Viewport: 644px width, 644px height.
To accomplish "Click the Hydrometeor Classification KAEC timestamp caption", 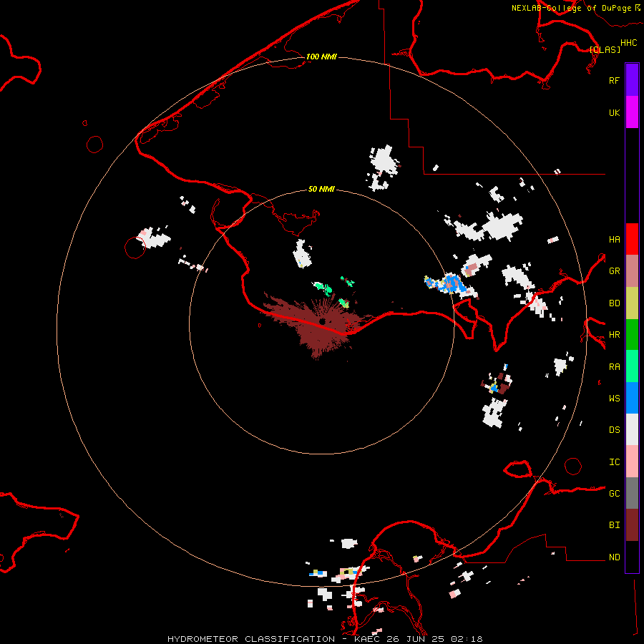I will pyautogui.click(x=325, y=639).
